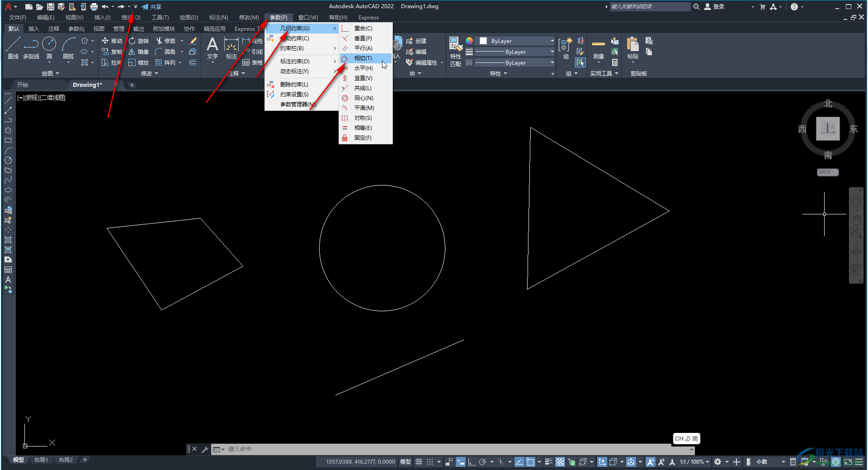
Task: Select the 直线 (Line) tool in ribbon
Action: tap(13, 48)
